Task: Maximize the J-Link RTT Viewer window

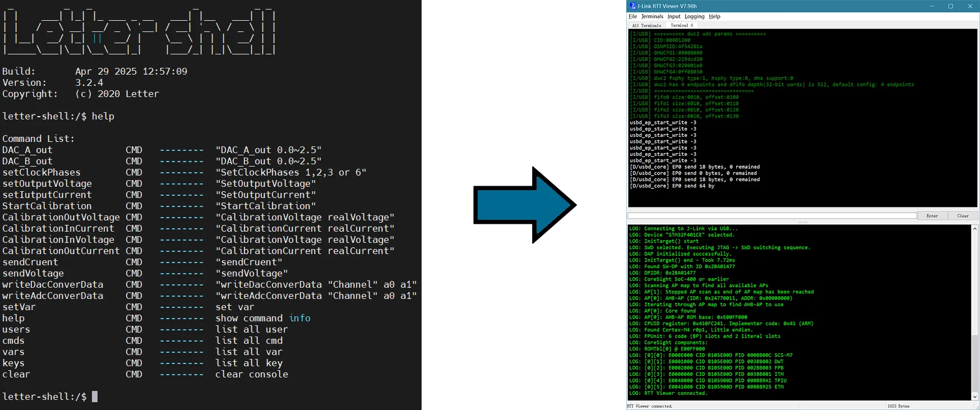Action: (951, 6)
